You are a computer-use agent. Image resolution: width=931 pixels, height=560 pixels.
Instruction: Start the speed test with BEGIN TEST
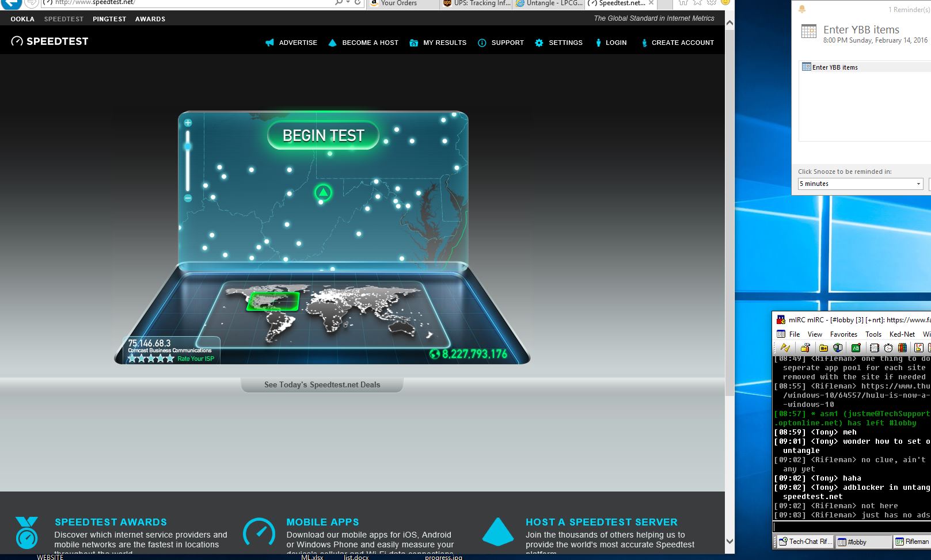pos(323,135)
